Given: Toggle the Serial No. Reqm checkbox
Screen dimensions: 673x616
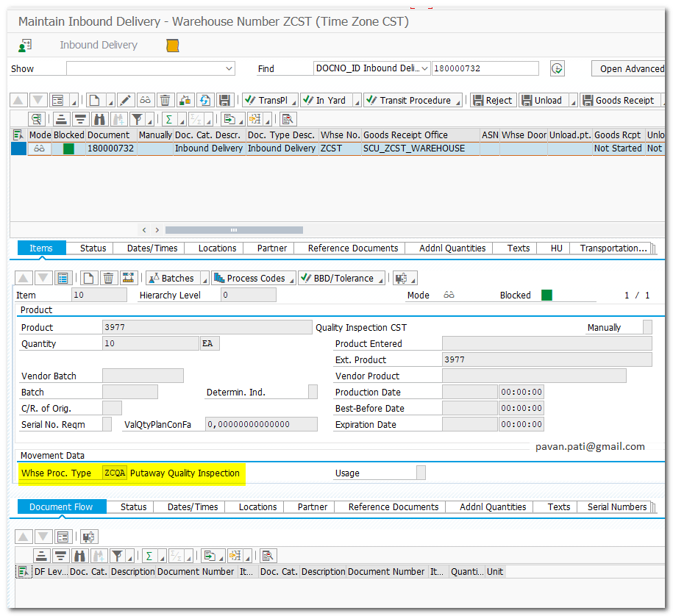Looking at the screenshot, I should pos(107,424).
